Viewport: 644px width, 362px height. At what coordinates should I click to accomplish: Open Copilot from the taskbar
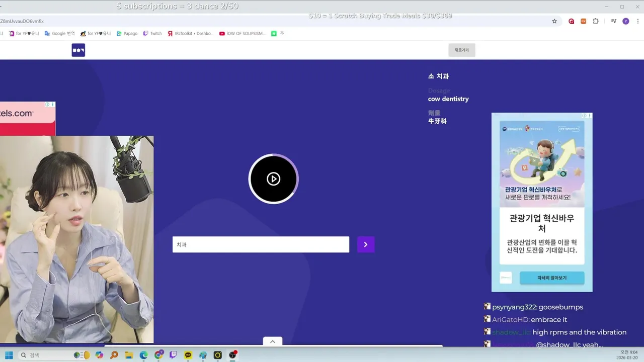99,355
